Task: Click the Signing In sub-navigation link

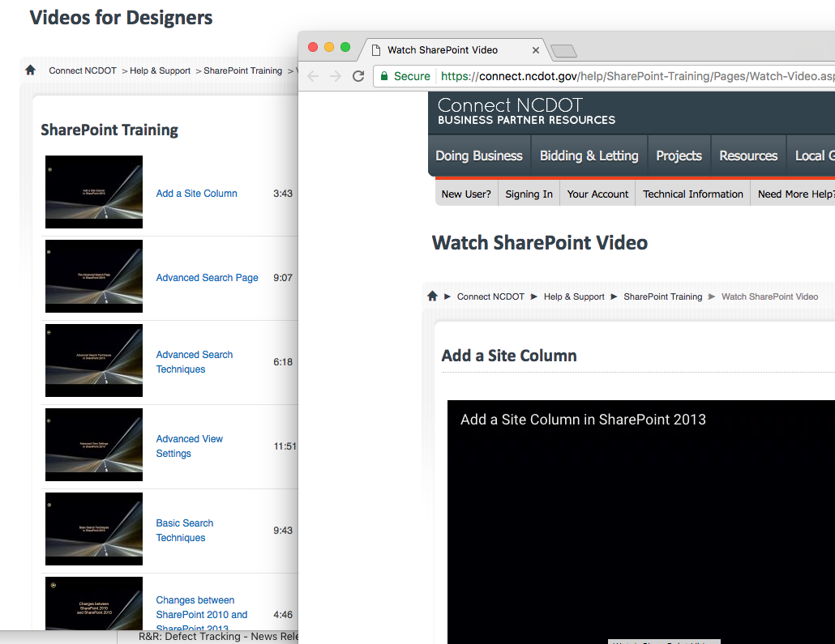Action: (x=529, y=194)
